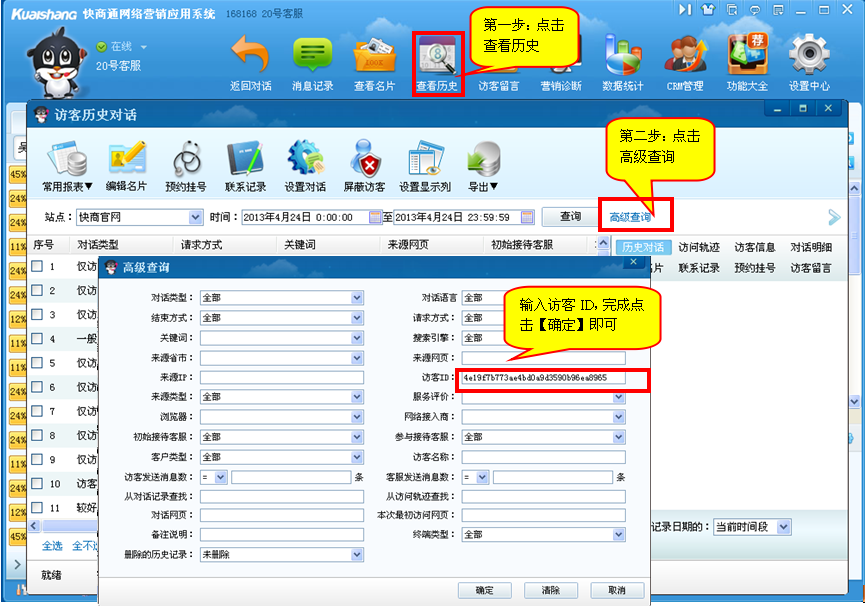Click the 高级查询 link

(631, 217)
